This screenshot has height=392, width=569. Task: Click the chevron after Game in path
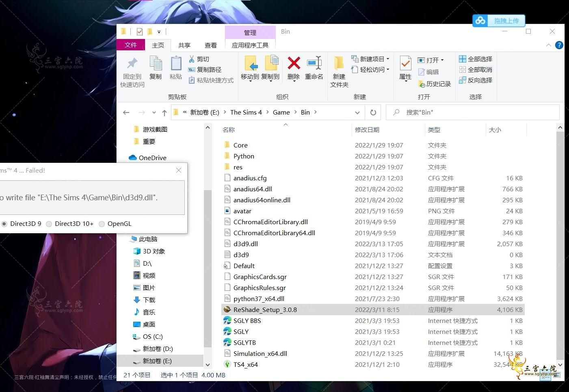click(295, 113)
